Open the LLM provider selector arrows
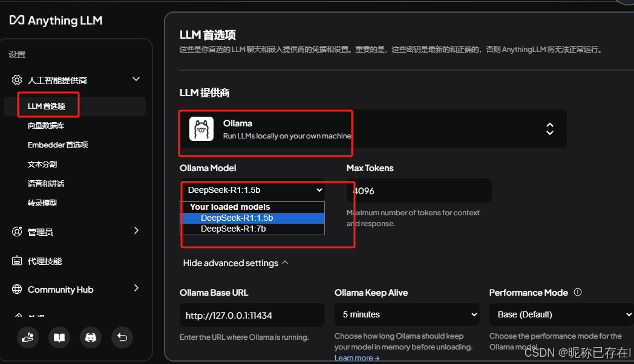The image size is (634, 364). (550, 129)
